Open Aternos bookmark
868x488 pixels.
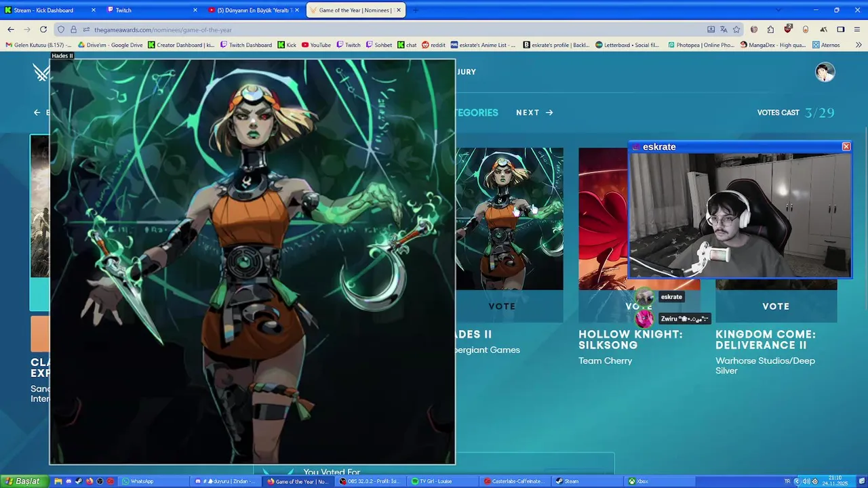tap(825, 45)
